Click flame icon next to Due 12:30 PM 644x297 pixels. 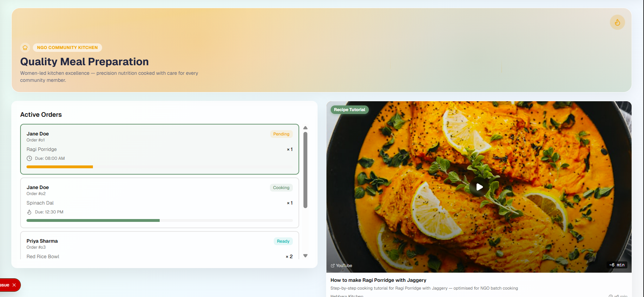click(29, 212)
